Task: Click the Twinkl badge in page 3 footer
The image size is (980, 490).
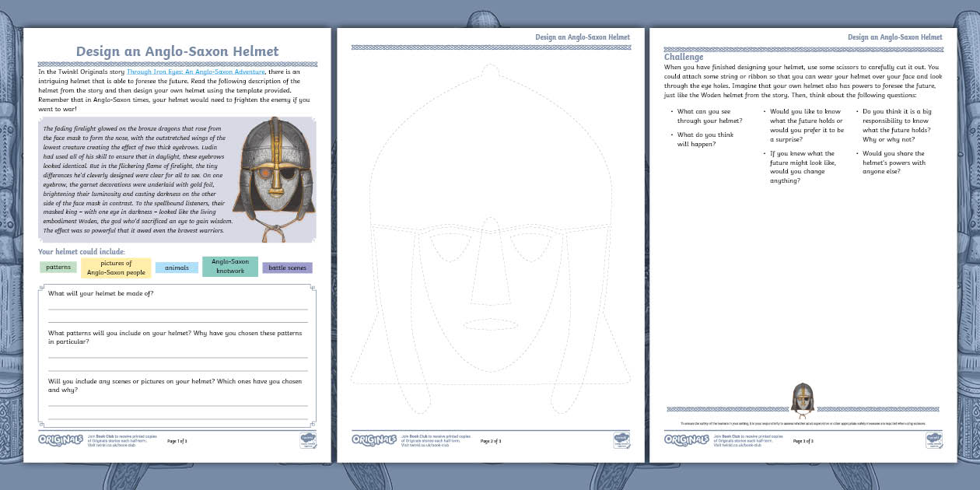Action: (x=934, y=440)
